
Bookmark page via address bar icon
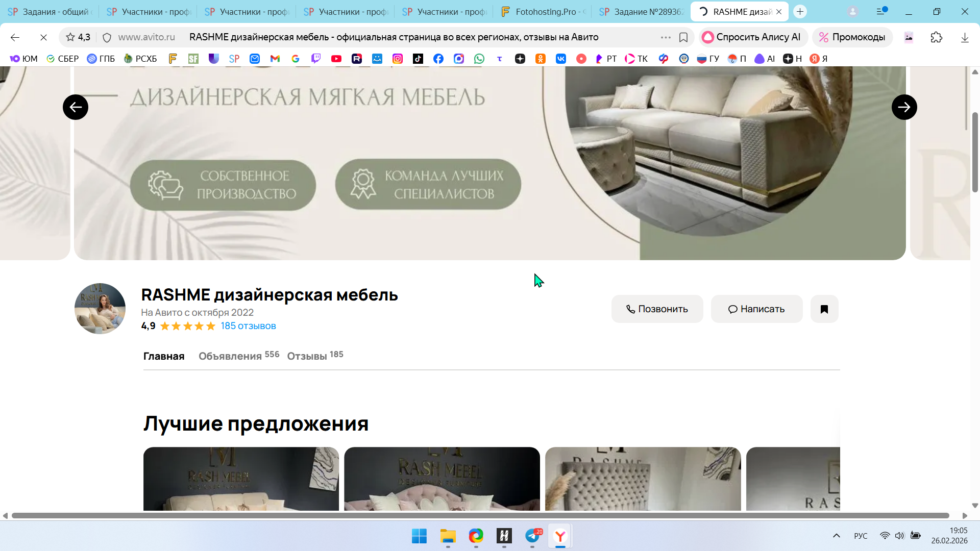click(683, 37)
